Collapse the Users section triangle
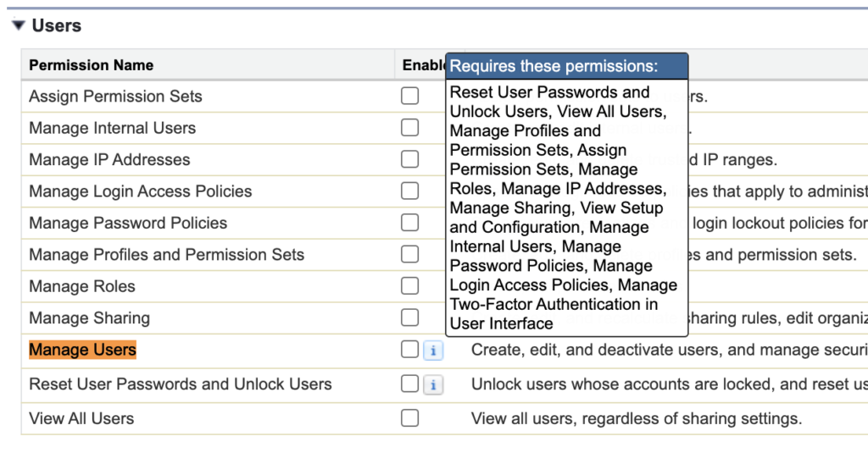The image size is (868, 453). pos(18,26)
